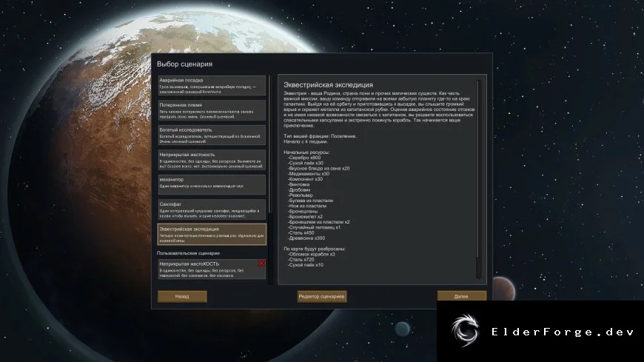Image resolution: width=644 pixels, height=362 pixels.
Task: Click the '-Винтовка' item line
Action: point(298,184)
